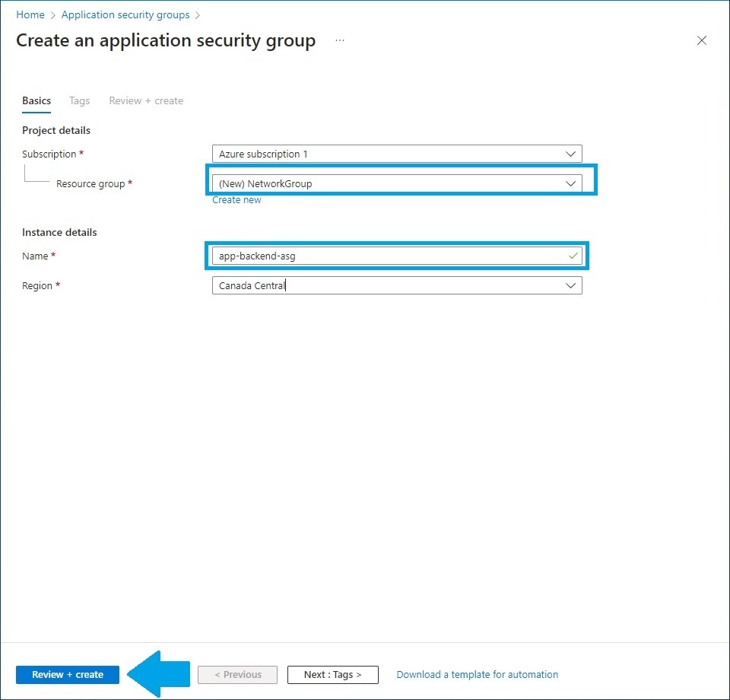This screenshot has height=700, width=730.
Task: Click the green validation checkmark in Name field
Action: point(573,256)
